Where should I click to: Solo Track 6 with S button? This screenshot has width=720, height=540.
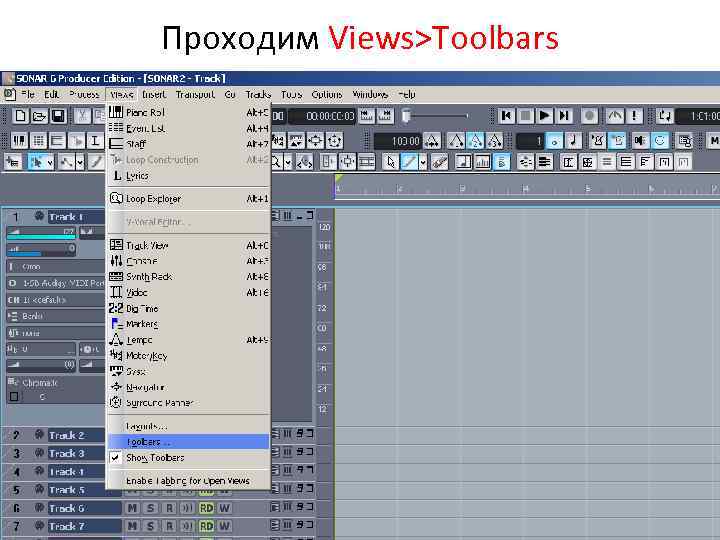151,508
